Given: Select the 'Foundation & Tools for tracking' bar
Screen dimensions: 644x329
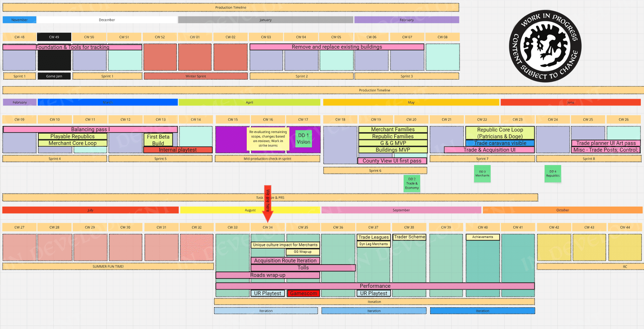Looking at the screenshot, I should (72, 47).
